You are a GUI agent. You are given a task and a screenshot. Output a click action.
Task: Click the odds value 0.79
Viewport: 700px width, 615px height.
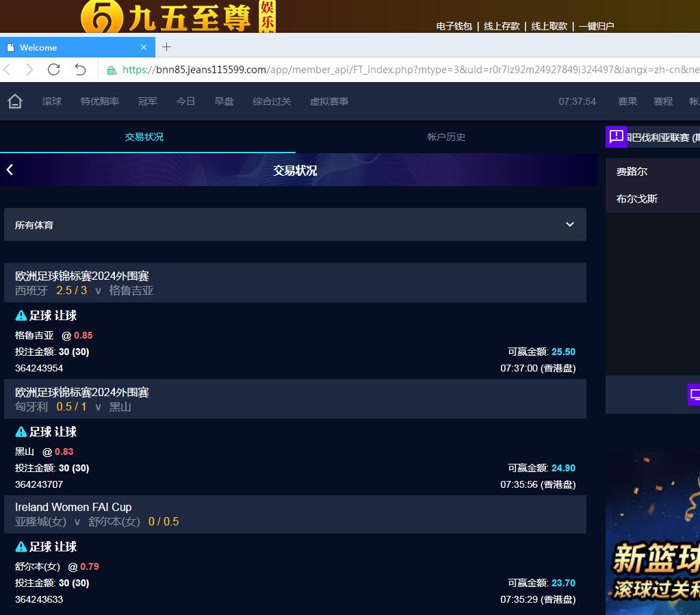90,567
